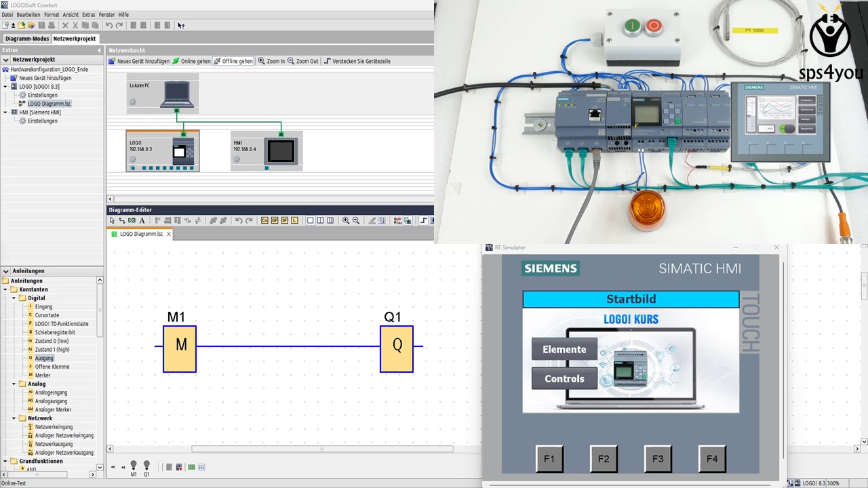Switch to Netzwerkprojekt tab

tap(75, 39)
